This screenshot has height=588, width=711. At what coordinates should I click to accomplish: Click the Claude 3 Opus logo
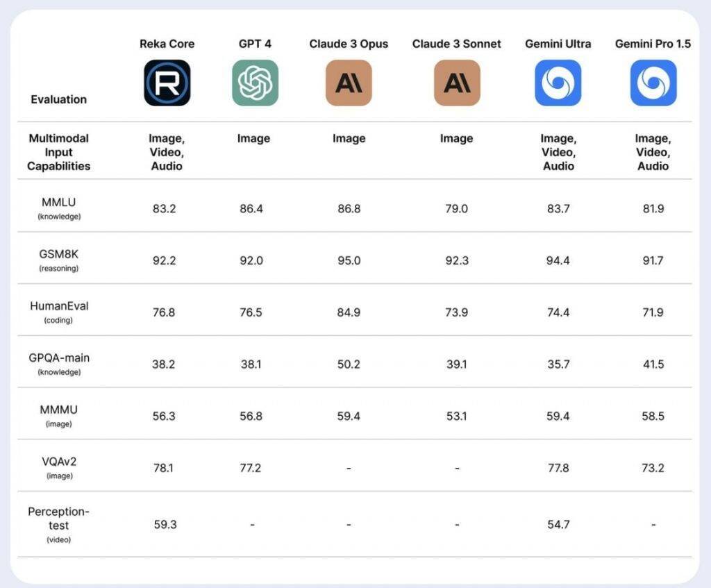click(349, 83)
